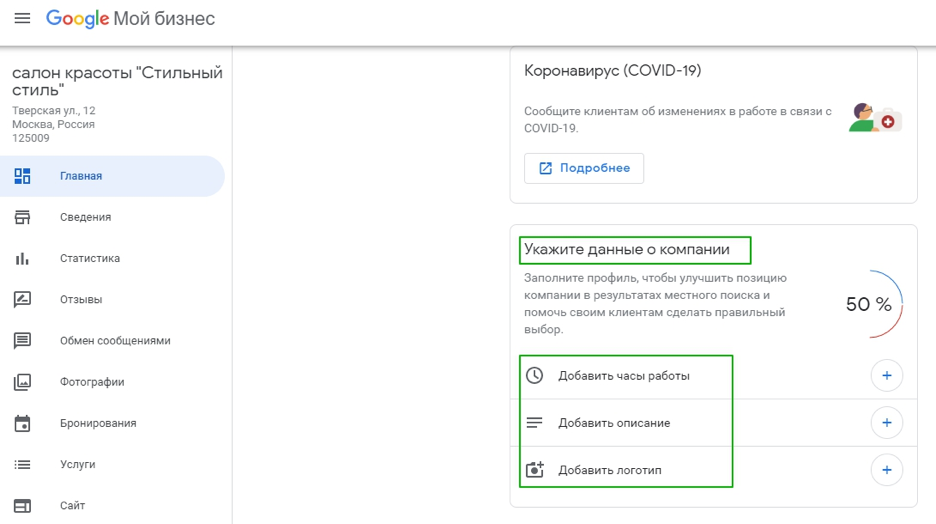Open the hamburger main menu
The image size is (936, 524).
point(22,19)
